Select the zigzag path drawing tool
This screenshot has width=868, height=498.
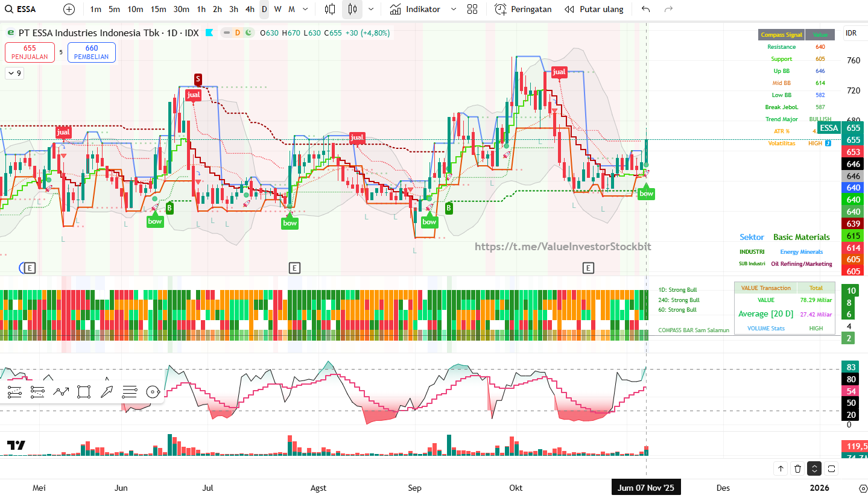coord(61,392)
